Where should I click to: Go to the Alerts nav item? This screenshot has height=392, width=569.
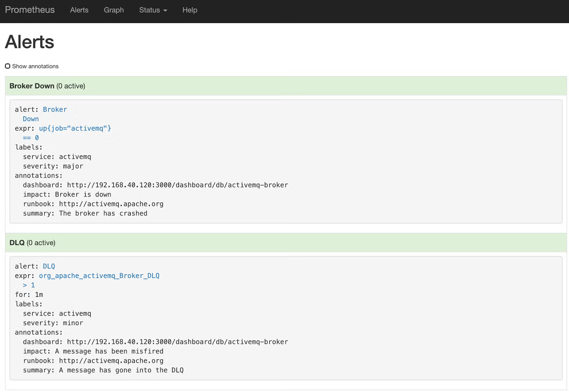click(79, 10)
